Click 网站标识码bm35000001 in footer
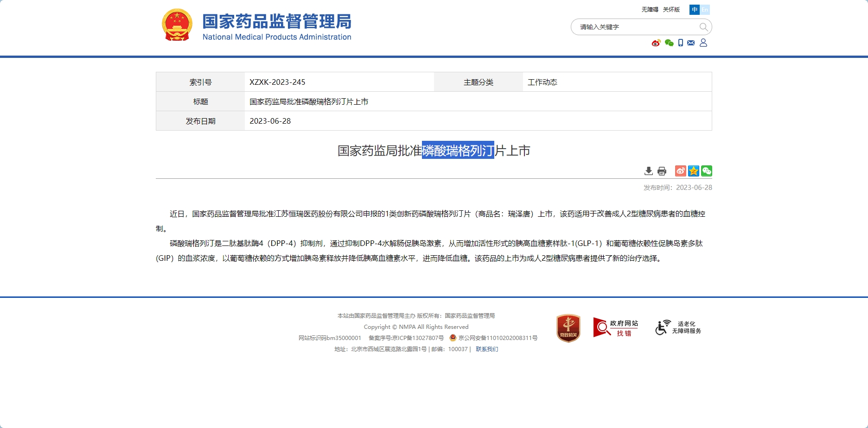 click(x=330, y=338)
